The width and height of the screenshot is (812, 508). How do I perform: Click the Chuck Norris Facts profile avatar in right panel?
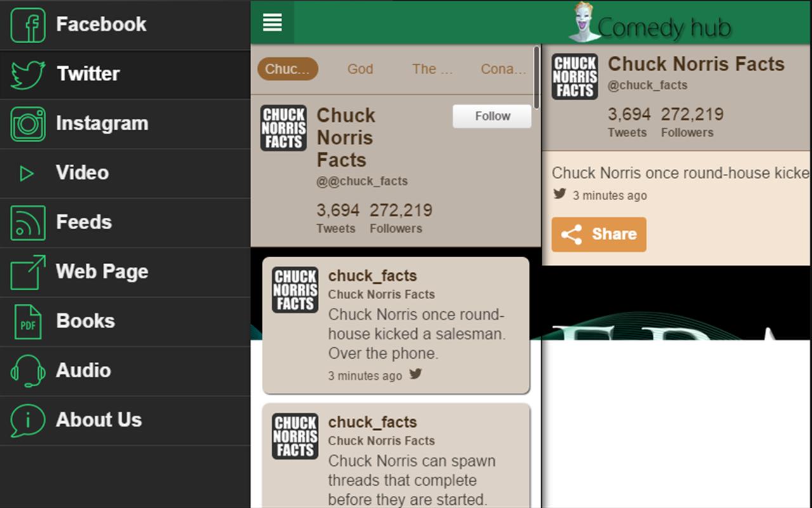tap(575, 76)
